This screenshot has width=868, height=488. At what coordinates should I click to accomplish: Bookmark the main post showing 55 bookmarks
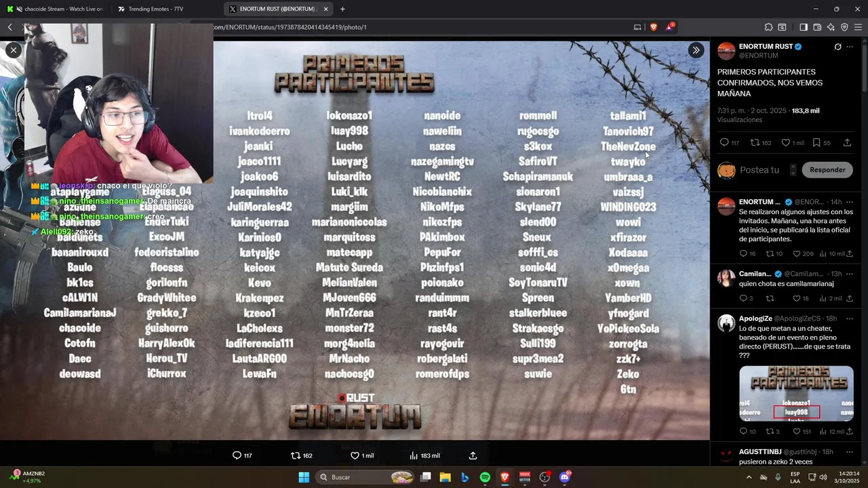coord(821,143)
